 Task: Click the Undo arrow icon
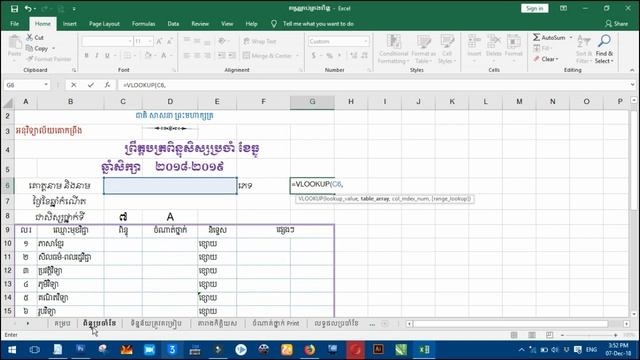point(28,9)
